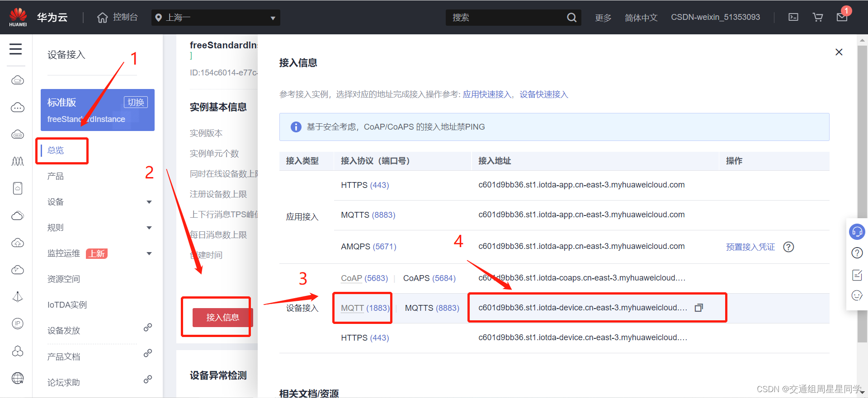This screenshot has height=398, width=868.
Task: Click AMQPS (5671) protocol text
Action: 368,247
